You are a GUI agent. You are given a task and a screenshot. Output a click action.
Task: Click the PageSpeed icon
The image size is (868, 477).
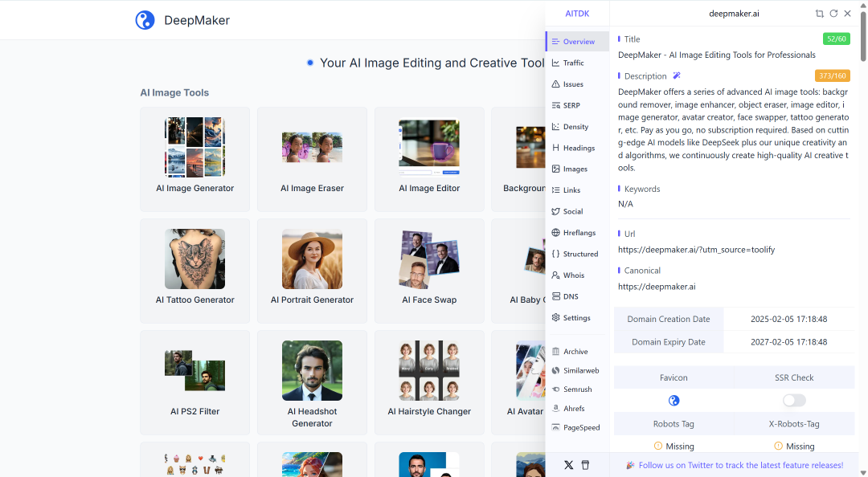click(556, 427)
